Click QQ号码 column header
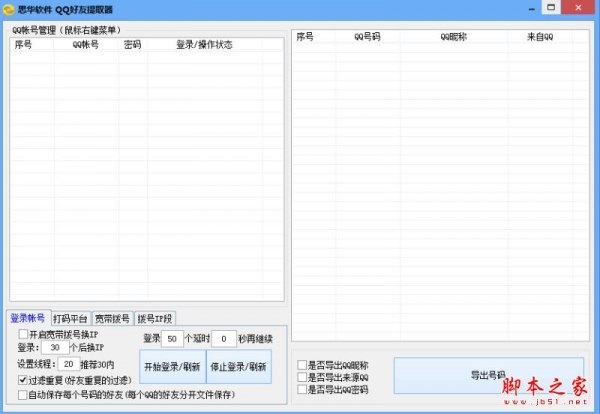600x414 pixels. point(368,37)
